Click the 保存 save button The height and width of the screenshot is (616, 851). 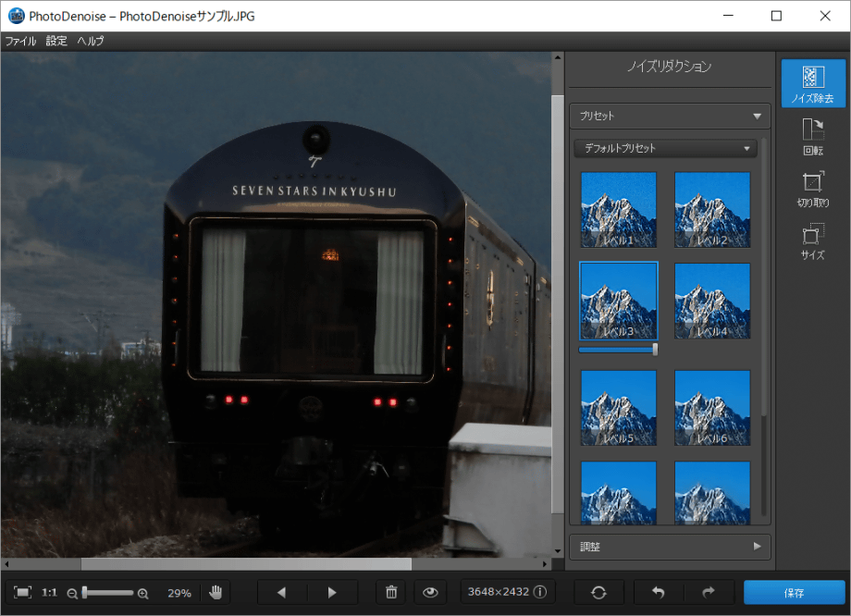[794, 592]
